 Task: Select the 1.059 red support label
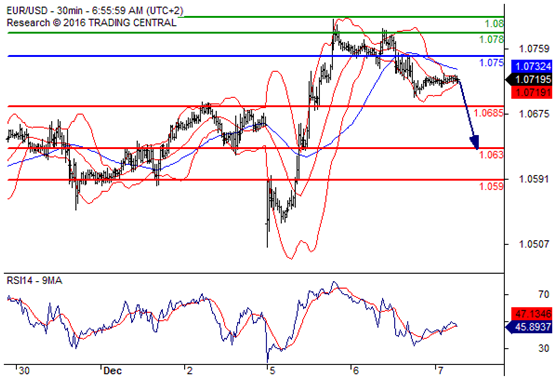[491, 186]
